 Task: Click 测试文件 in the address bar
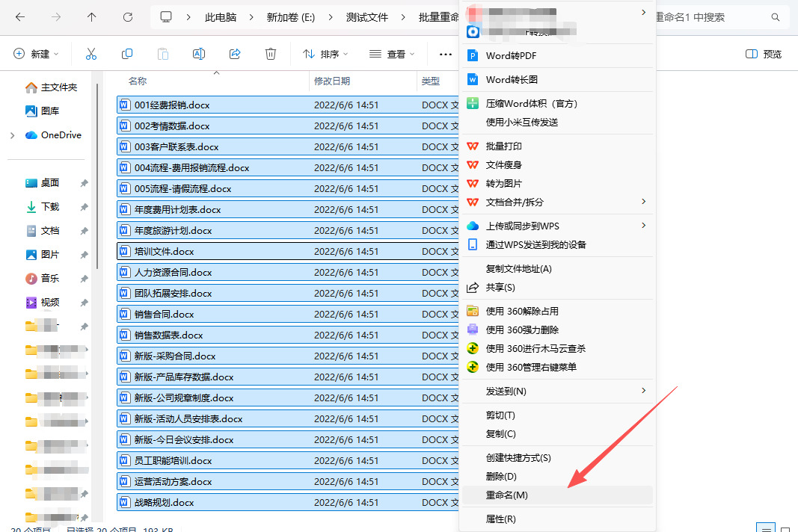(x=367, y=17)
